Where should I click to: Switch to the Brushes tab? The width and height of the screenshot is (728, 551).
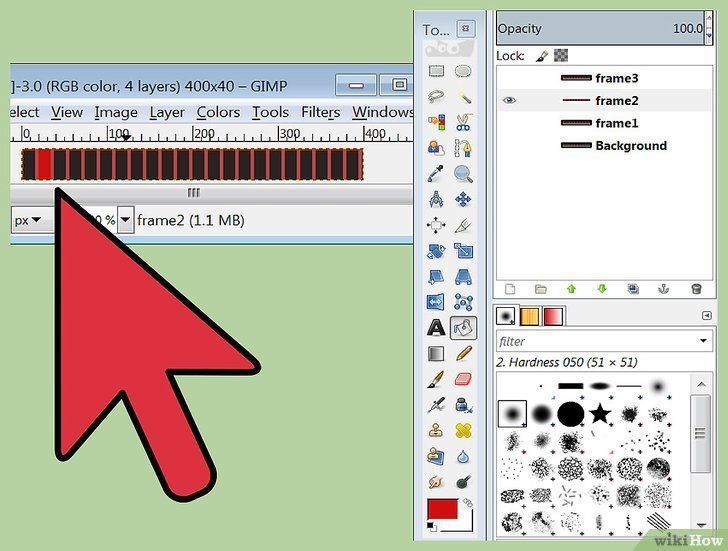(x=506, y=316)
